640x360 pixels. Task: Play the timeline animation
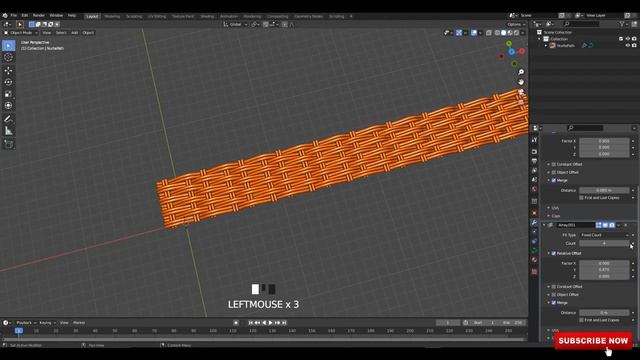click(x=271, y=323)
